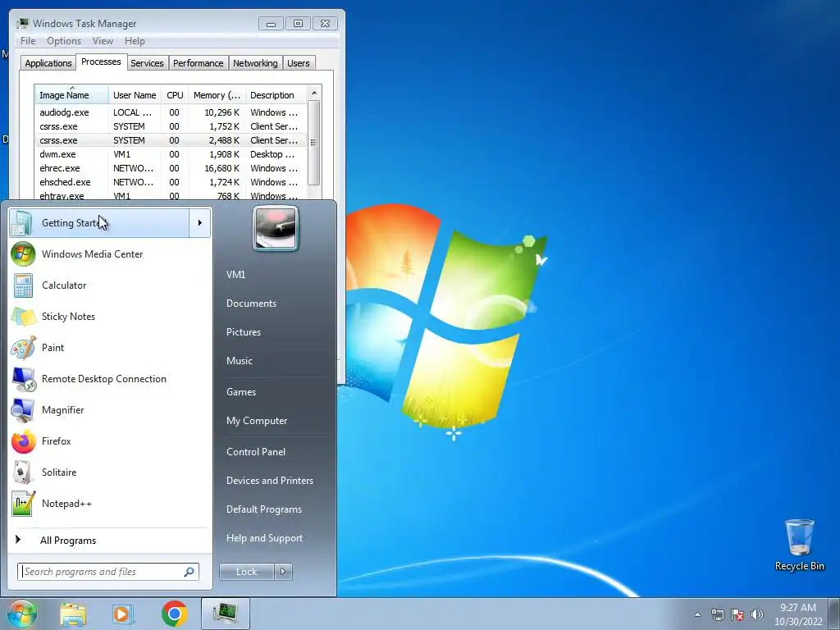Expand Getting Started jump list arrow

(x=200, y=223)
